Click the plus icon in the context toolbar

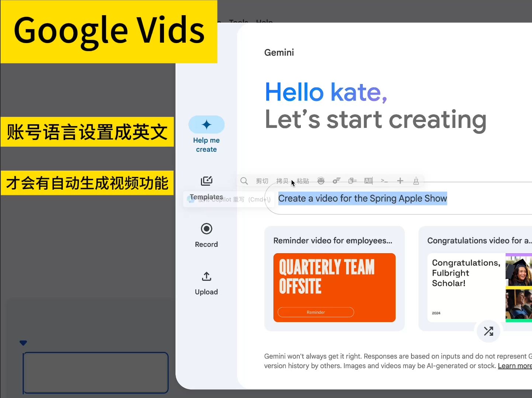point(400,181)
